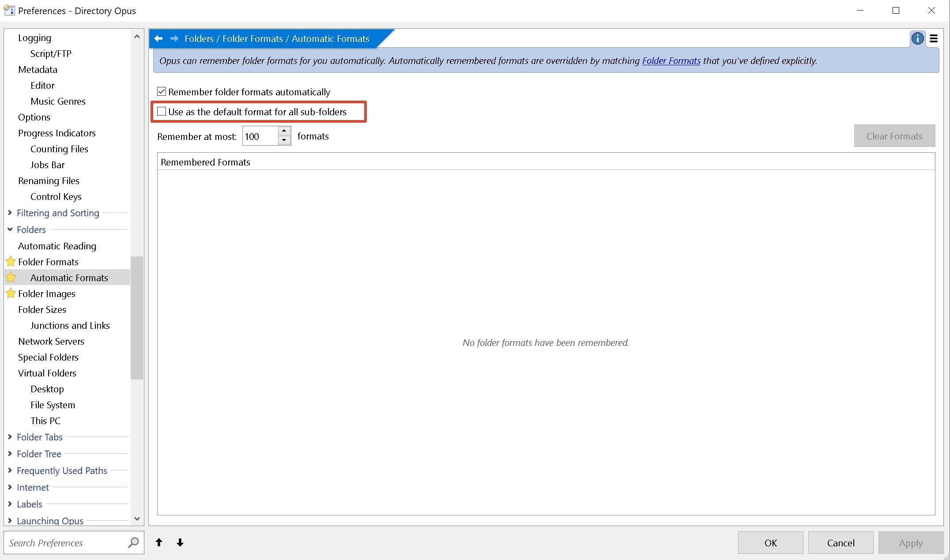This screenshot has height=560, width=950.
Task: Expand the Folder Tabs section
Action: (10, 437)
